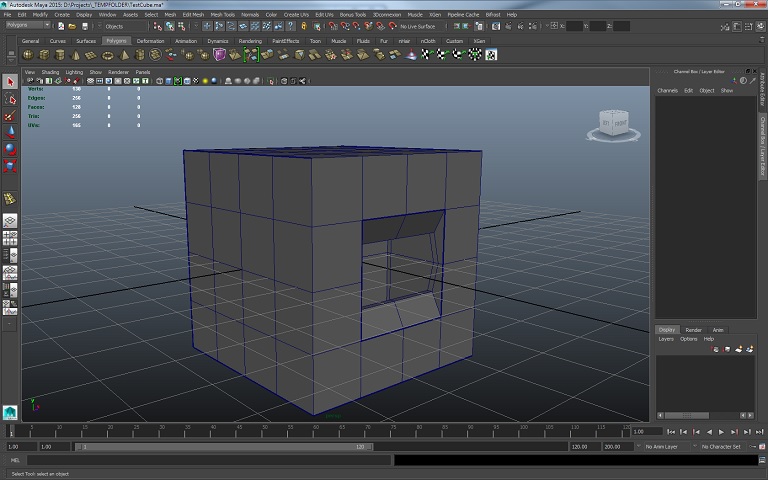
Task: Toggle auto keyframe button
Action: pyautogui.click(x=753, y=447)
